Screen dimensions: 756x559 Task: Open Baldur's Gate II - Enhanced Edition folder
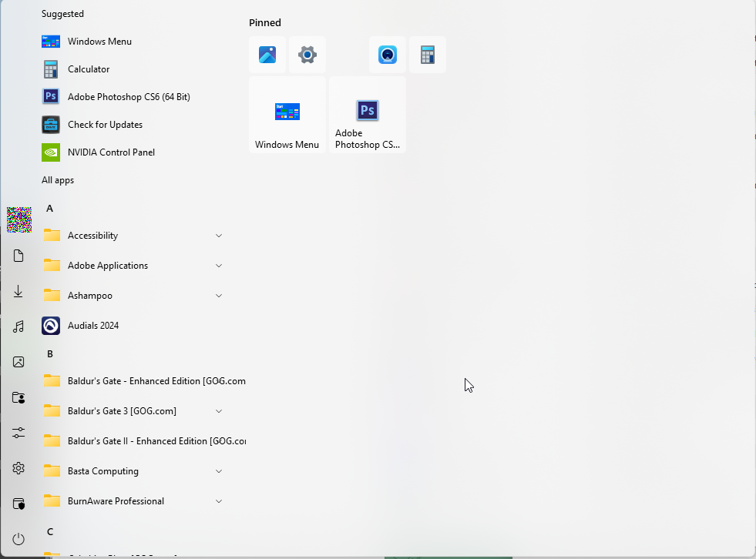[143, 441]
